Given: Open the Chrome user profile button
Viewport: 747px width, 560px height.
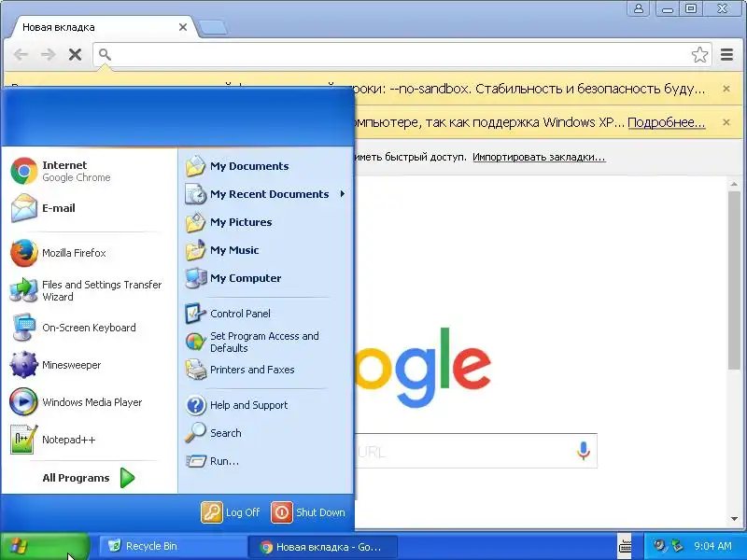Looking at the screenshot, I should pos(639,8).
